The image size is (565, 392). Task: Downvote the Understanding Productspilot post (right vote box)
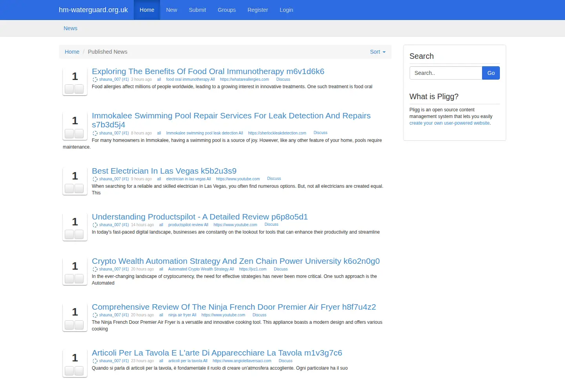pos(79,234)
